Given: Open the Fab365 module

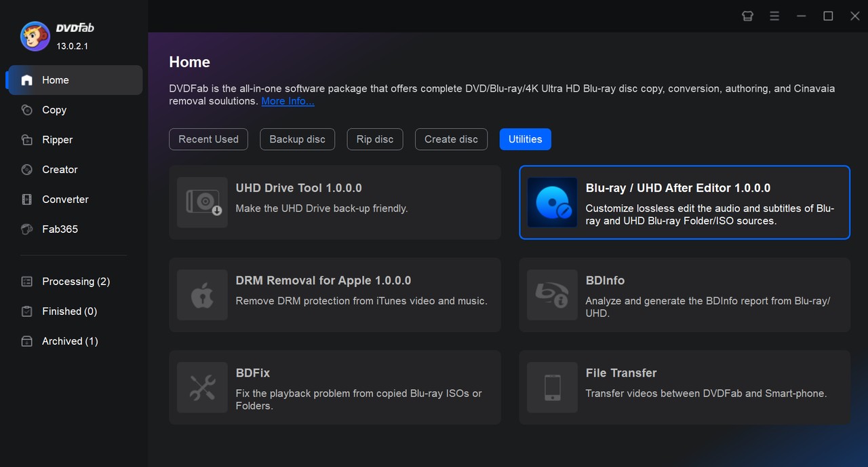Looking at the screenshot, I should [58, 229].
